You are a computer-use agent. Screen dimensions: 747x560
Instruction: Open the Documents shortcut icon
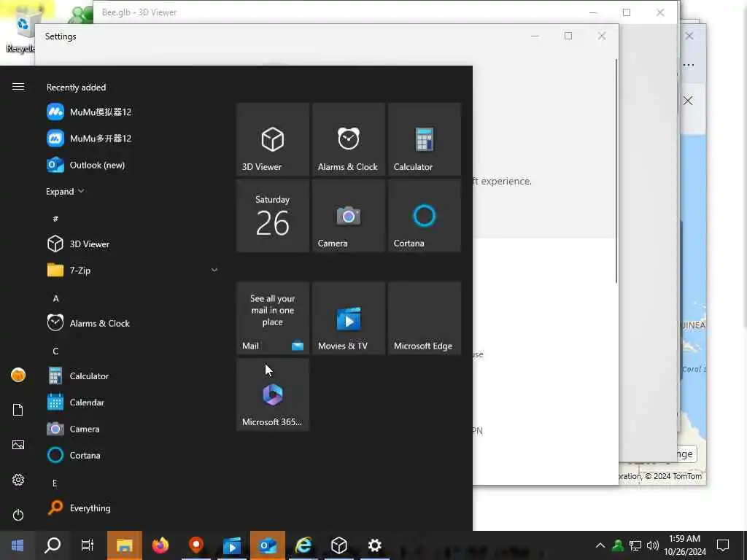tap(18, 410)
